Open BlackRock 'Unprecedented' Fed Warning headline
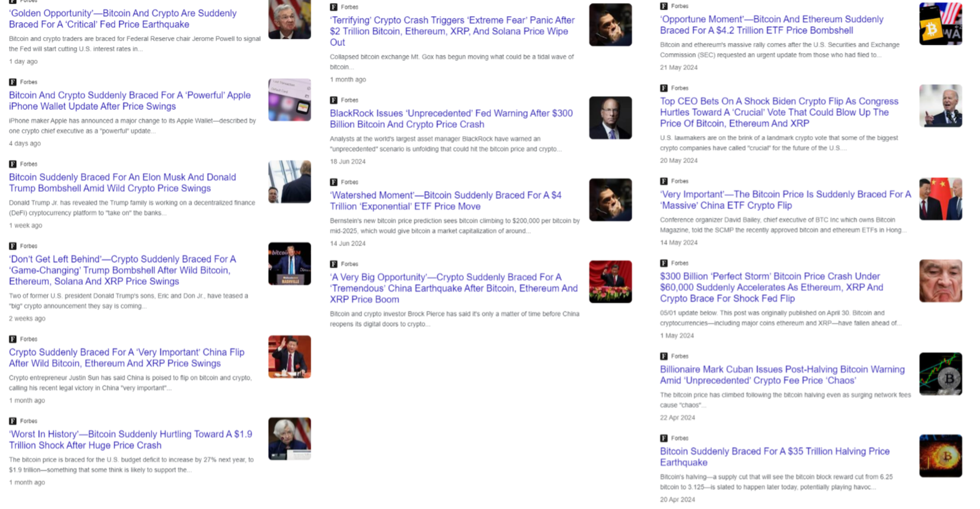 (451, 118)
